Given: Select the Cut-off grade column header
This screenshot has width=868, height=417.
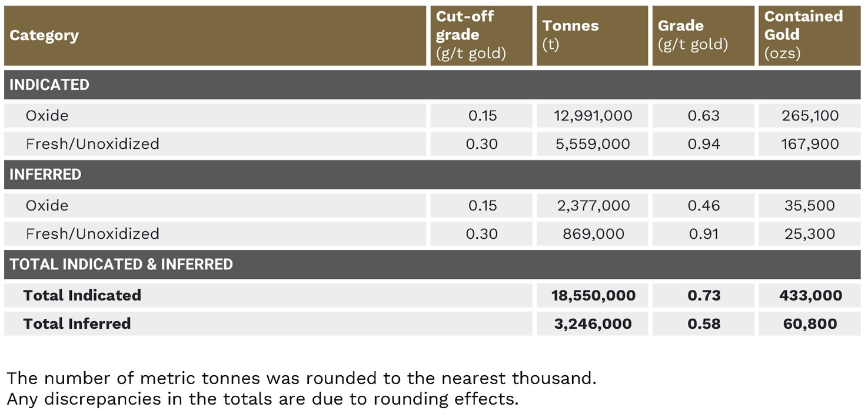Looking at the screenshot, I should [471, 35].
